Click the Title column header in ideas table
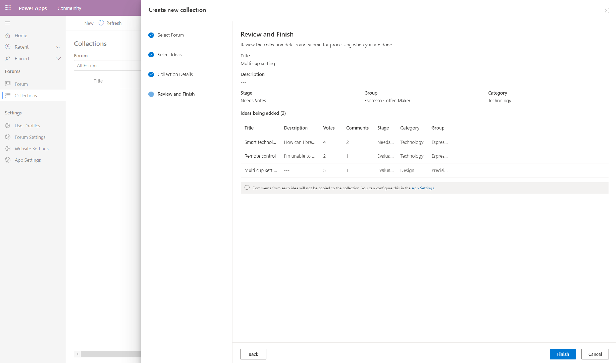This screenshot has width=616, height=364. pos(249,127)
